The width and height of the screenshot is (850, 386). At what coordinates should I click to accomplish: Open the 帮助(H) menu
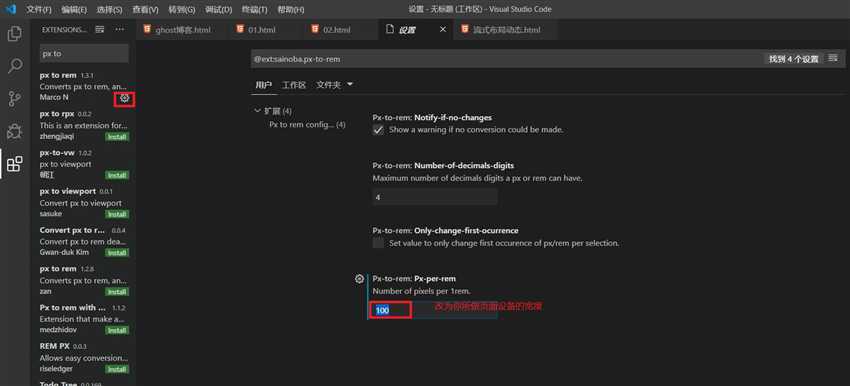click(291, 10)
